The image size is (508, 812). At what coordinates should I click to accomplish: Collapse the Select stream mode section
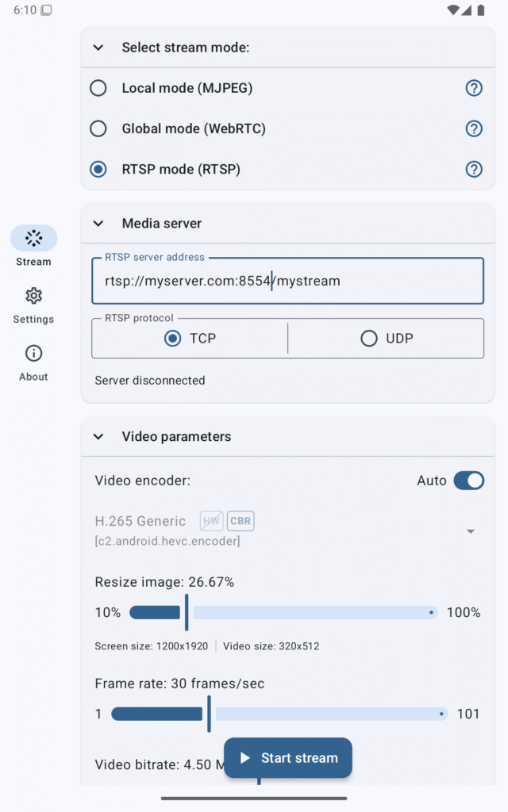click(x=98, y=48)
